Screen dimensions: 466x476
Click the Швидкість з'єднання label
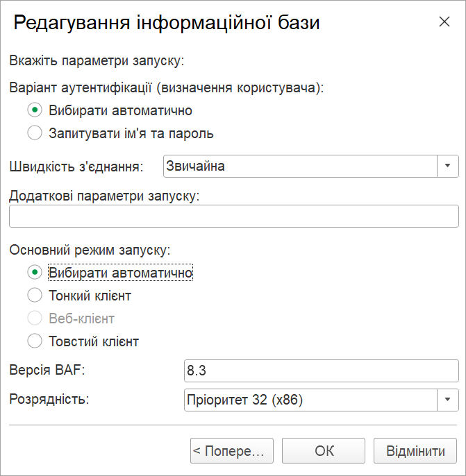pos(76,167)
